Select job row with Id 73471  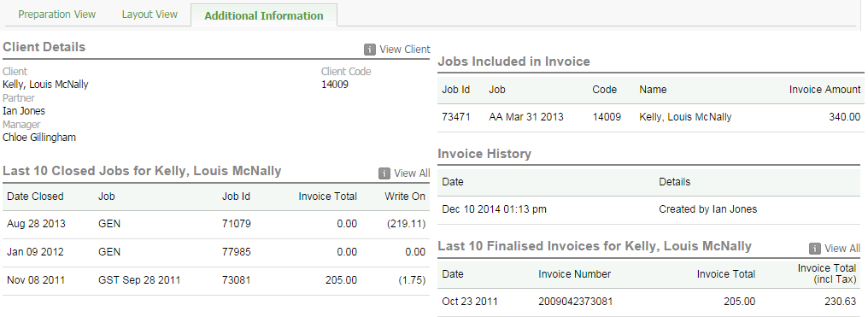coord(650,117)
